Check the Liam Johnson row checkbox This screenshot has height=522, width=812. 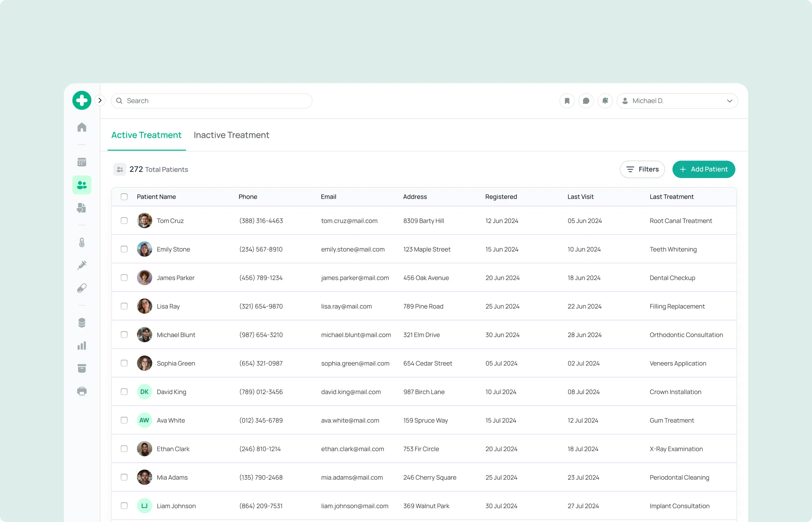pyautogui.click(x=124, y=506)
